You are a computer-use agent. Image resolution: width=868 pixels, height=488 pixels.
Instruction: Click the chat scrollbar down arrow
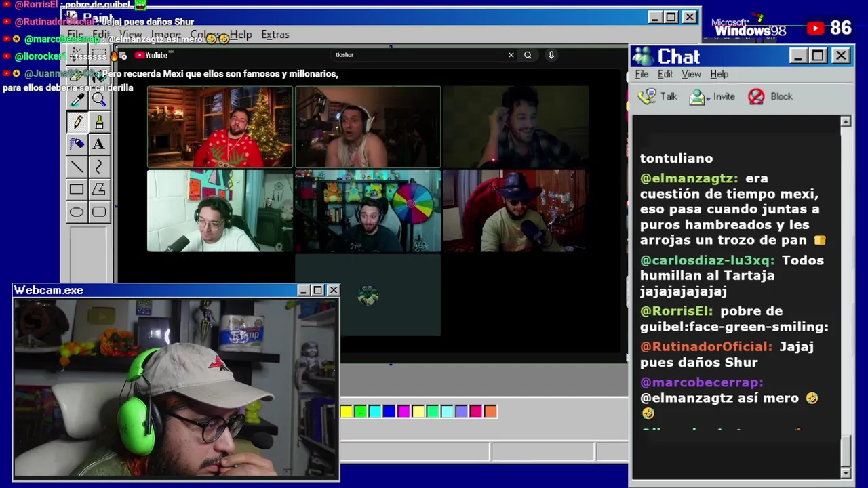pyautogui.click(x=846, y=472)
